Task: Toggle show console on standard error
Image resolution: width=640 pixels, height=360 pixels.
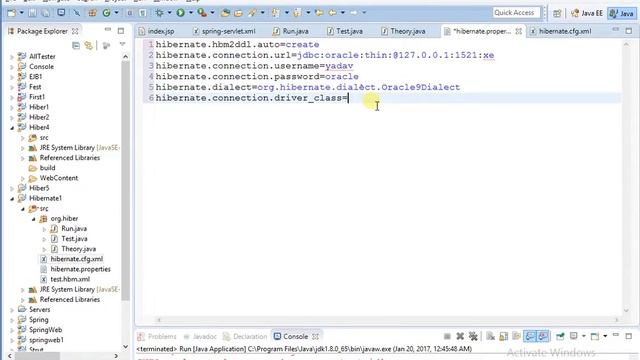Action: 543,336
